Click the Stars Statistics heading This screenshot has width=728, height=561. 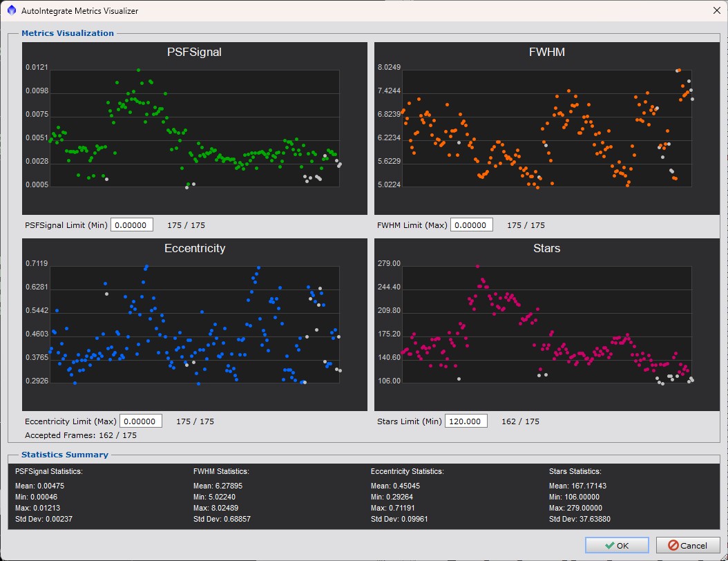[x=574, y=471]
